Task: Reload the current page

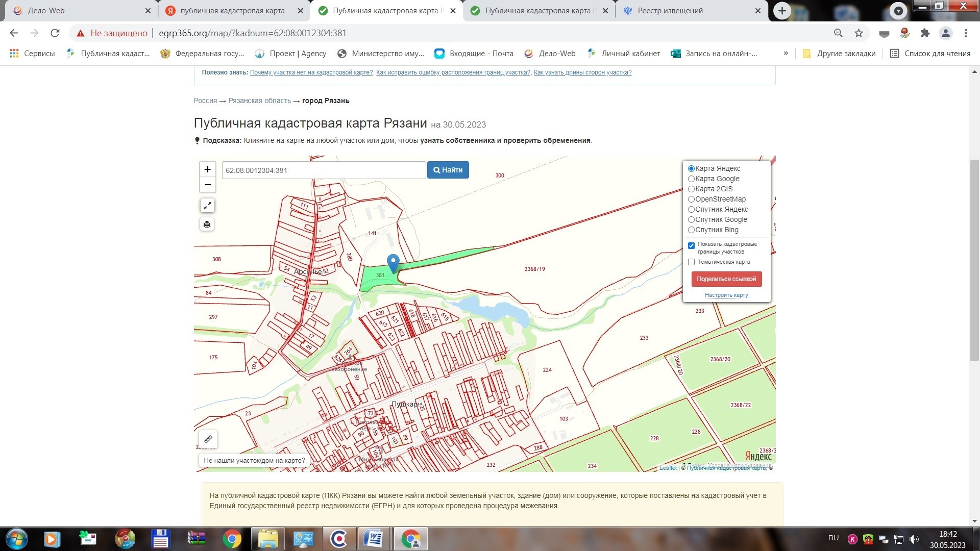Action: point(55,33)
